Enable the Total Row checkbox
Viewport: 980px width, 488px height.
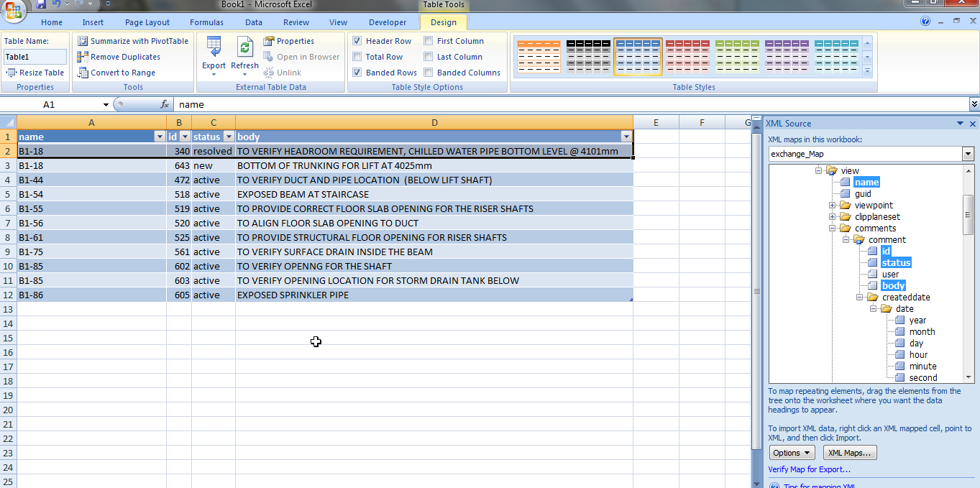click(x=357, y=56)
